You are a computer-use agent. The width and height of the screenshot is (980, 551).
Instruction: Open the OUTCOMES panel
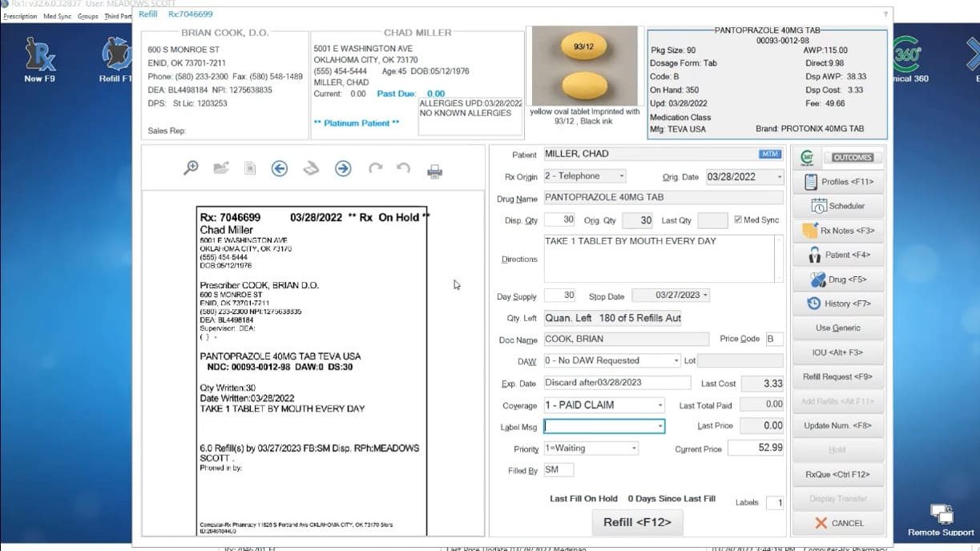coord(853,158)
